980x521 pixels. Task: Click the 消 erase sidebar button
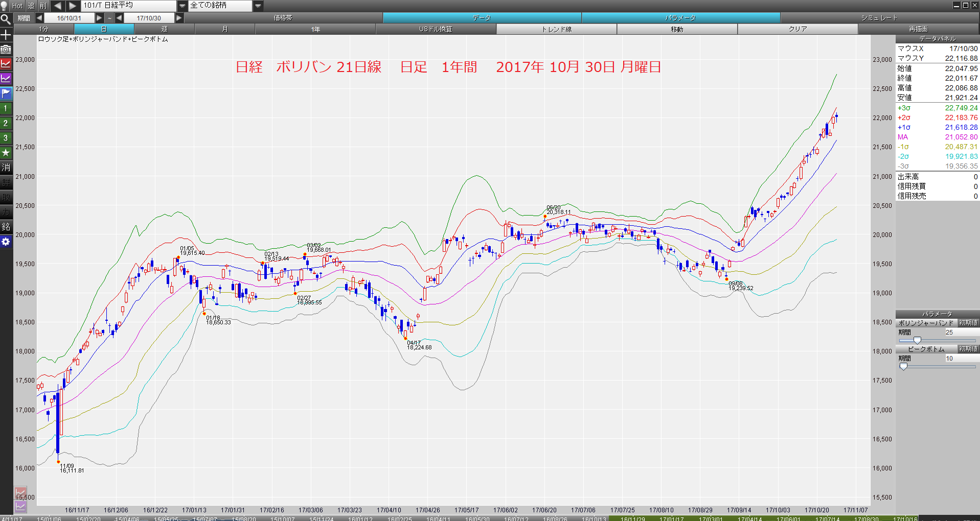[6, 168]
